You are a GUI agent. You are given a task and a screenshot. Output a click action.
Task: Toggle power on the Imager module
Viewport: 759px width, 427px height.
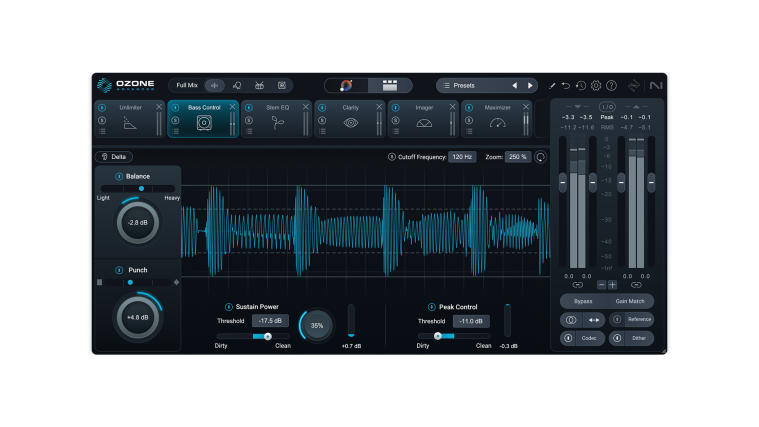[x=395, y=107]
